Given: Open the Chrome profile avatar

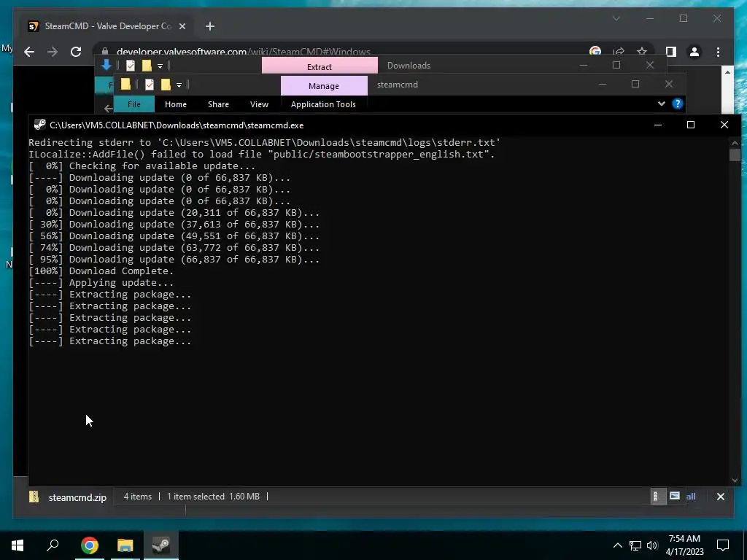Looking at the screenshot, I should (694, 52).
